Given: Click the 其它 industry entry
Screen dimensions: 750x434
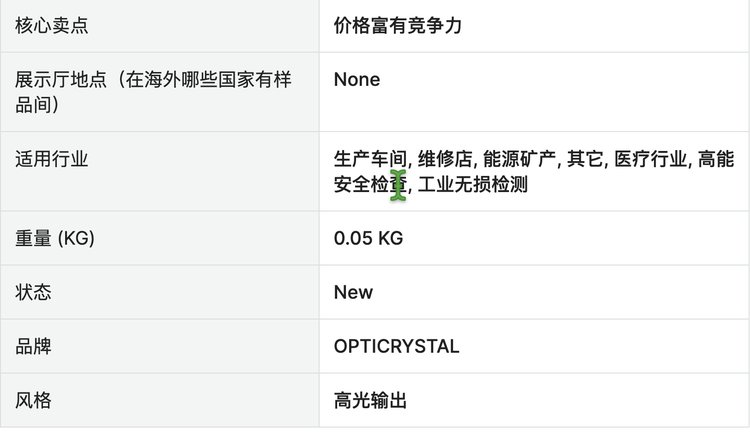Looking at the screenshot, I should (584, 159).
